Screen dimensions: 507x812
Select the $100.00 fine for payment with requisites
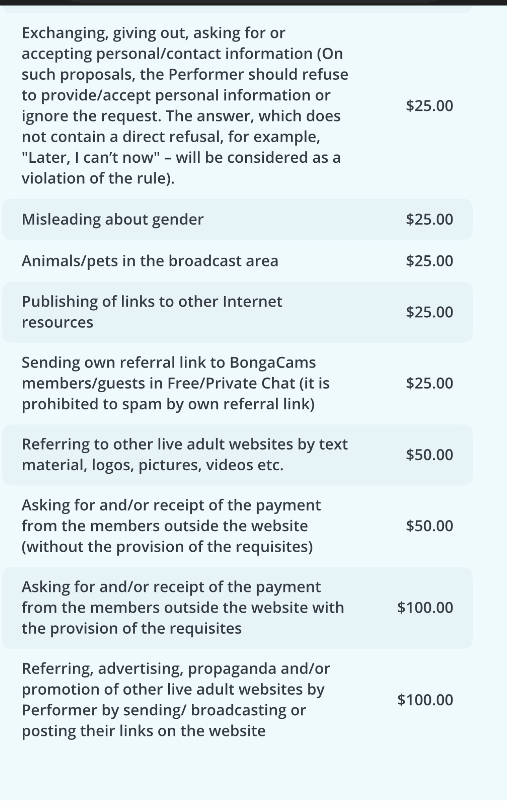point(425,608)
